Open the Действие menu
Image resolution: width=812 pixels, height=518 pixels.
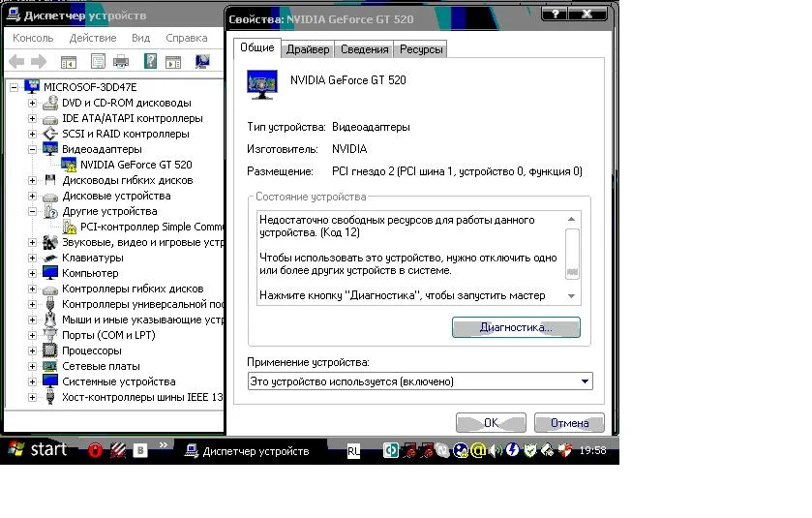tap(93, 38)
